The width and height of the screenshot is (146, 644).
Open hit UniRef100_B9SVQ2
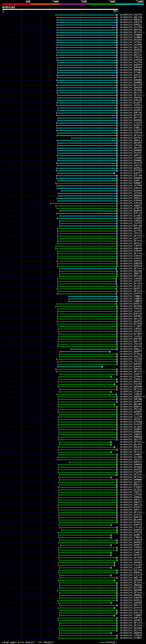point(131,30)
